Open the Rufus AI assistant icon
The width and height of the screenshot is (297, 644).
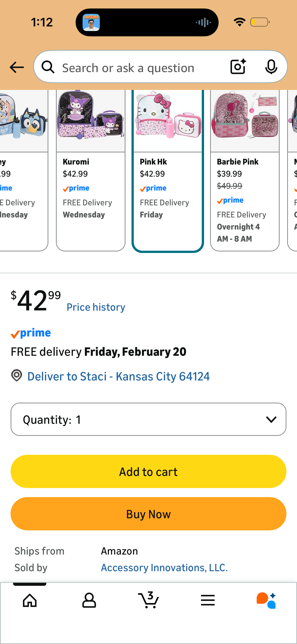(267, 600)
